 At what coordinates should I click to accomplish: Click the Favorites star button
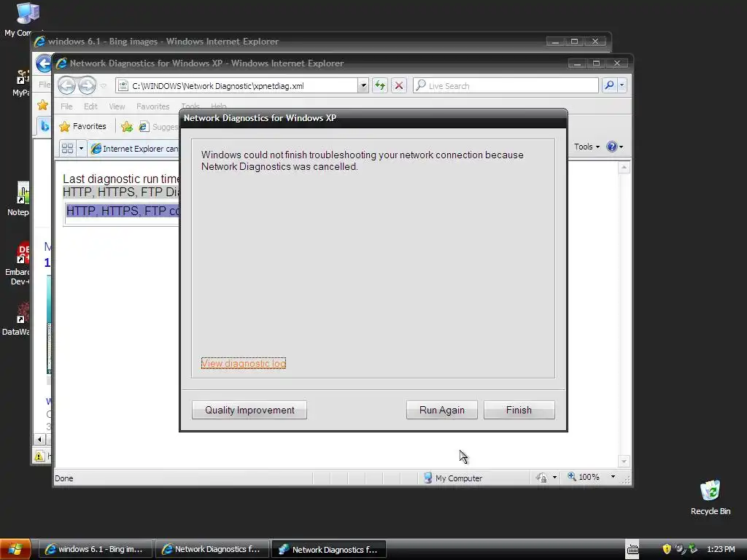click(82, 127)
